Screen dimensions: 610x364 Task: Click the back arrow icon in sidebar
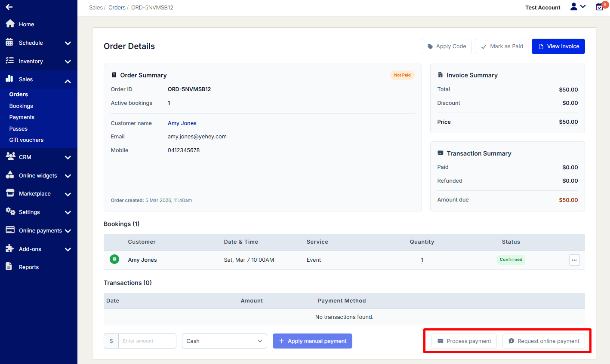[9, 7]
